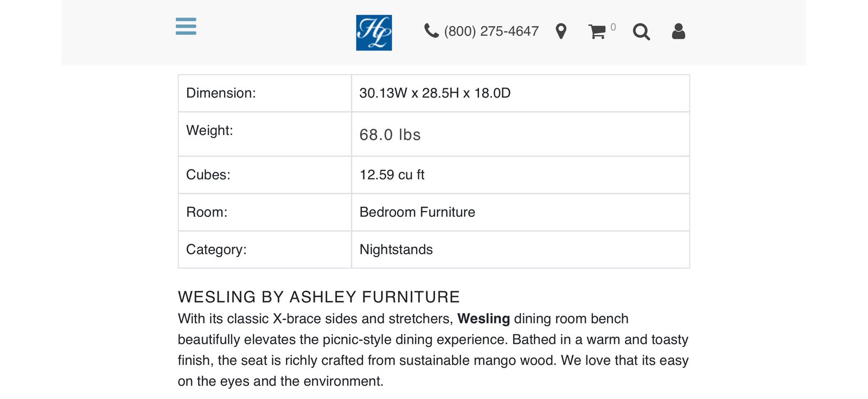Click the HL store logo
This screenshot has height=399, width=868.
point(374,33)
